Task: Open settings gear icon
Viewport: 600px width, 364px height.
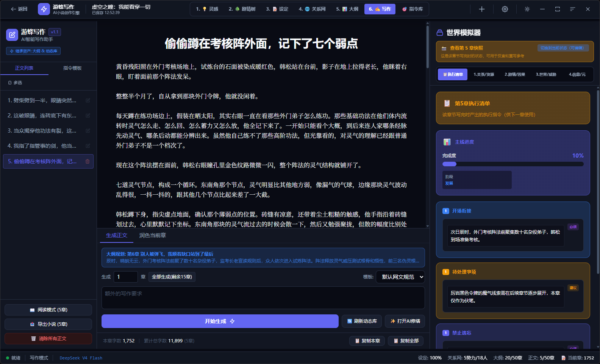Action: tap(505, 9)
